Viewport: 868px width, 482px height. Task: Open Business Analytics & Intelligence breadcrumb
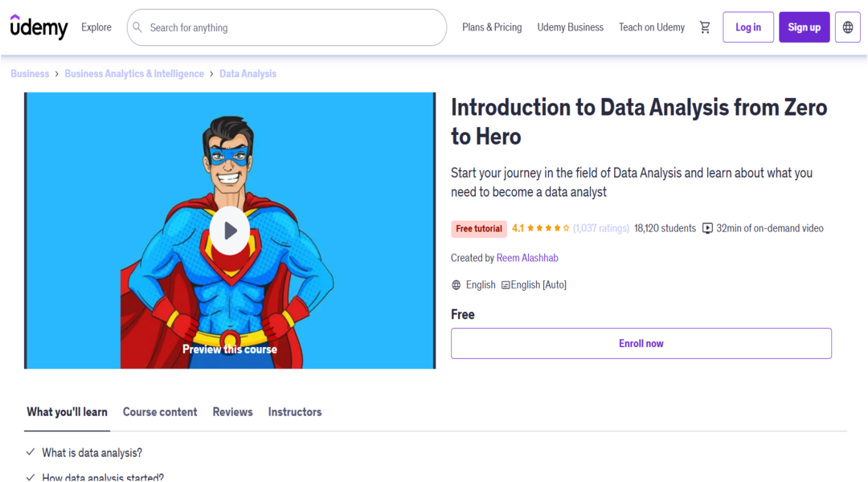pos(134,74)
